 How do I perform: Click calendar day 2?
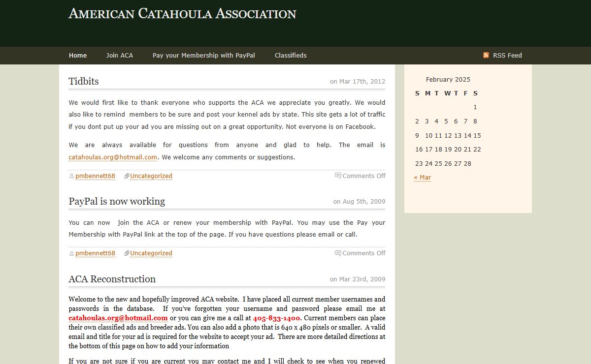point(417,121)
